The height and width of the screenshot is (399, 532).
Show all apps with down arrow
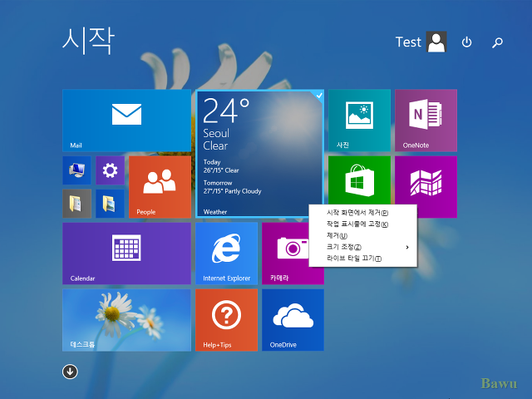coord(70,372)
